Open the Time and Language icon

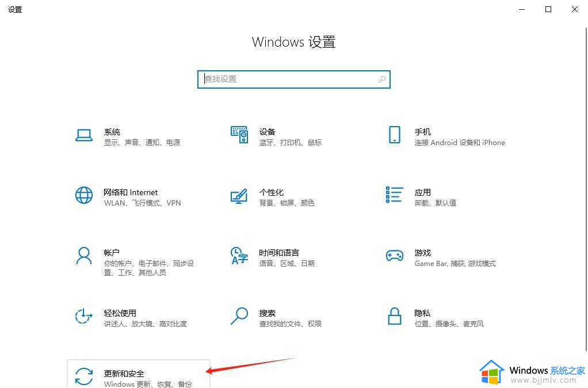[239, 256]
